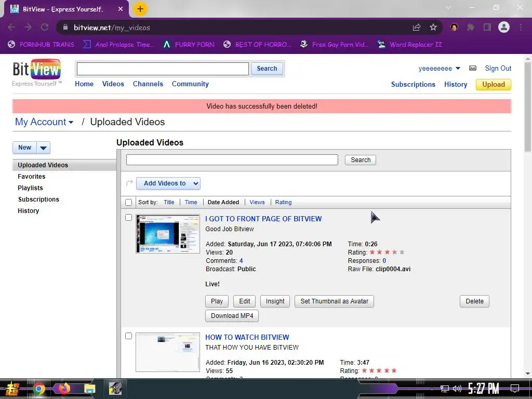The width and height of the screenshot is (532, 399).
Task: Open File Explorer from the taskbar
Action: click(89, 389)
